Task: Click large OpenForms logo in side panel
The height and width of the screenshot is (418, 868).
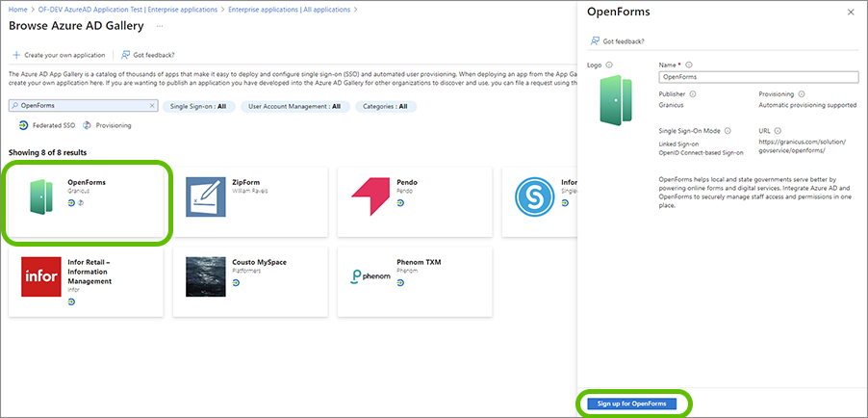Action: click(x=616, y=100)
